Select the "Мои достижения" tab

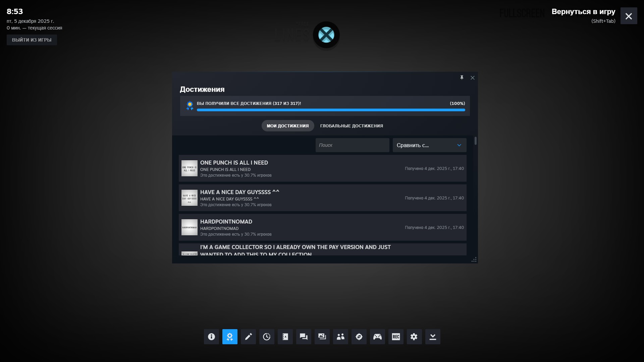pos(288,126)
